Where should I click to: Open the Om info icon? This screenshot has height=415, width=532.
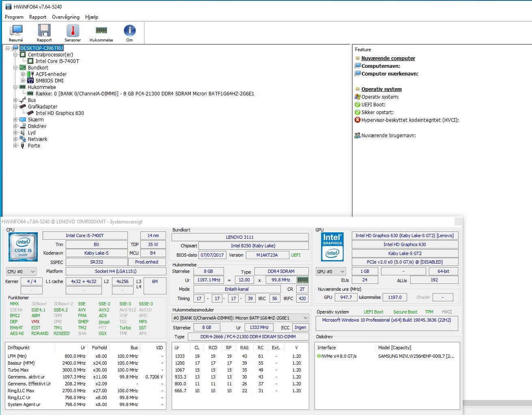tap(129, 30)
